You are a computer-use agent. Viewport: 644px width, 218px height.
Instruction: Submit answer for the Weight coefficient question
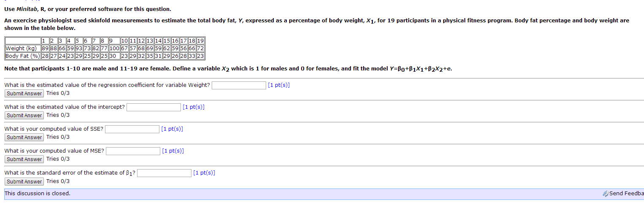pyautogui.click(x=24, y=94)
